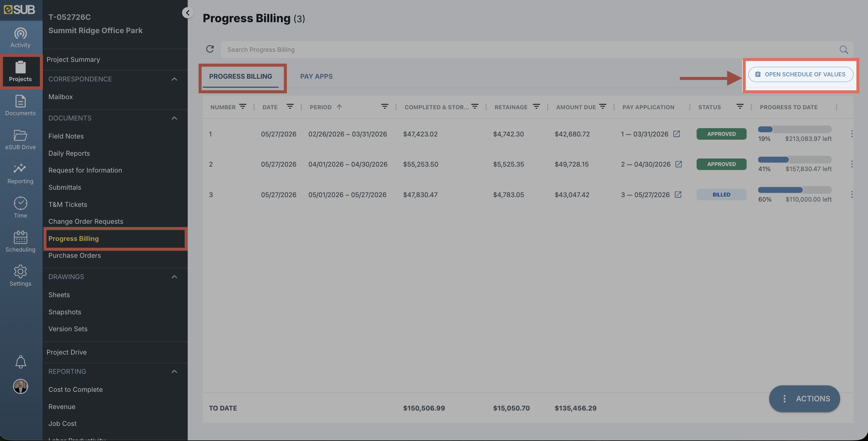Open Project Summary
This screenshot has width=868, height=441.
pos(73,59)
